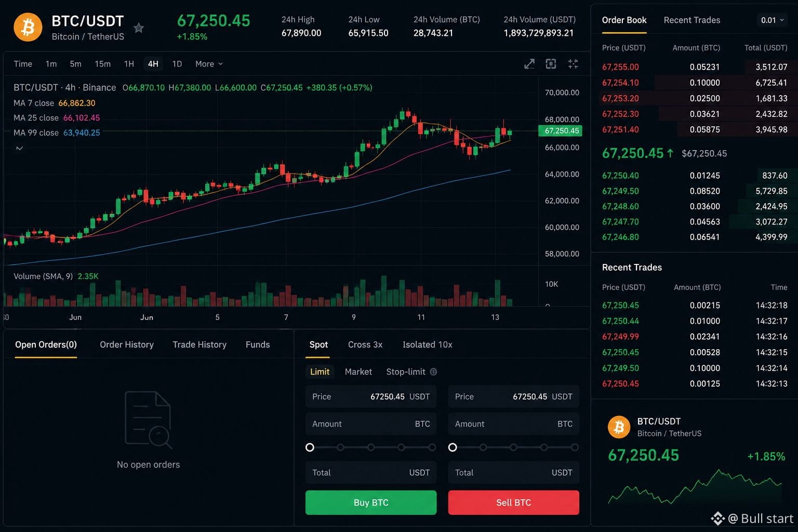798x532 pixels.
Task: Select the Limit order type
Action: pos(320,372)
